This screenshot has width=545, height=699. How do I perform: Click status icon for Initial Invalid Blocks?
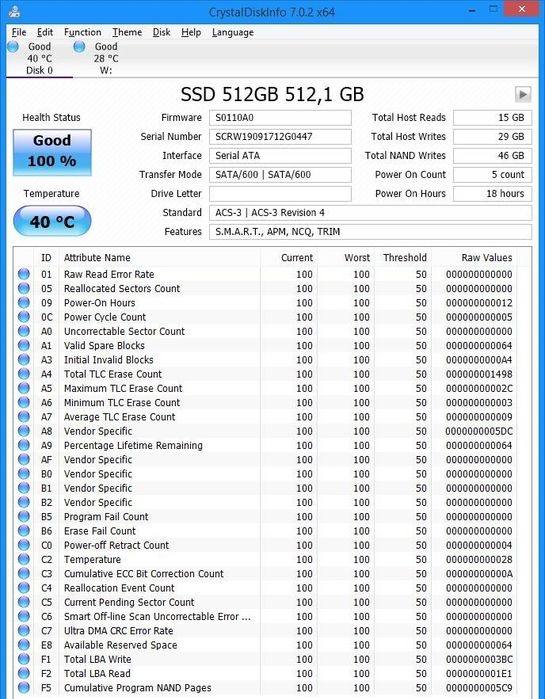[24, 360]
